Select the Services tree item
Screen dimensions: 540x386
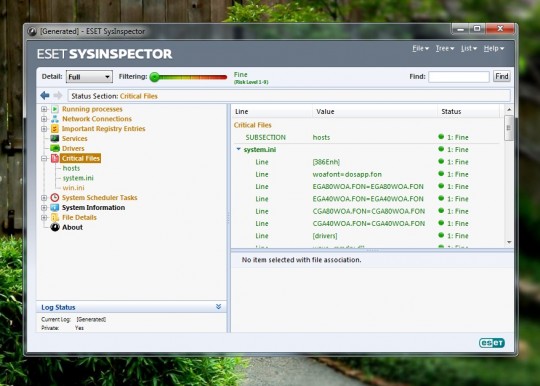[x=74, y=138]
